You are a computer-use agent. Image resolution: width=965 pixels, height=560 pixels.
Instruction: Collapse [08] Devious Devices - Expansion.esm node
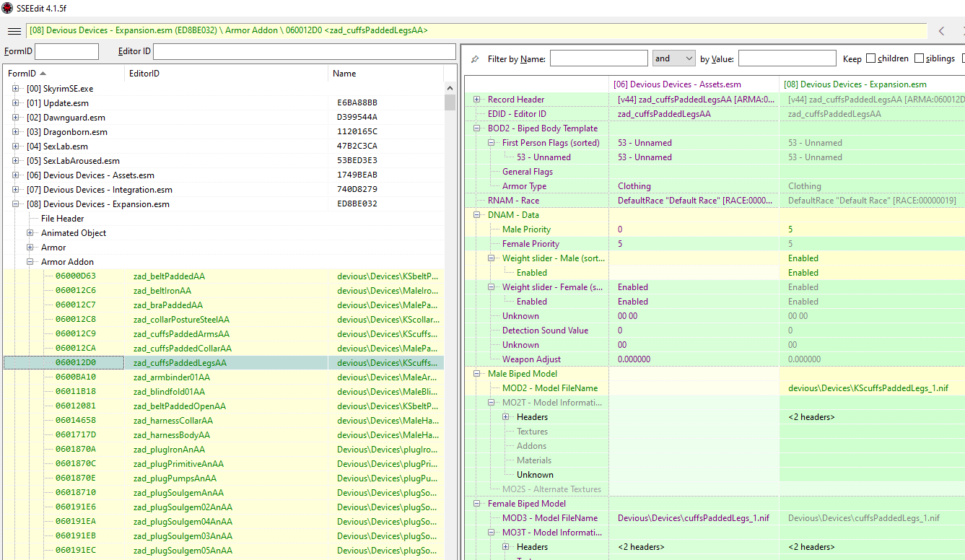(x=16, y=204)
